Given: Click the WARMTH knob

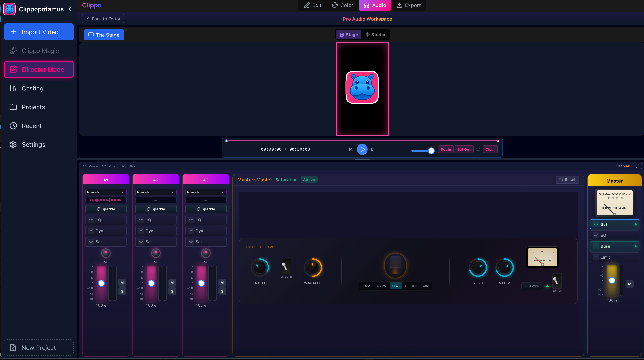Looking at the screenshot, I should (312, 267).
